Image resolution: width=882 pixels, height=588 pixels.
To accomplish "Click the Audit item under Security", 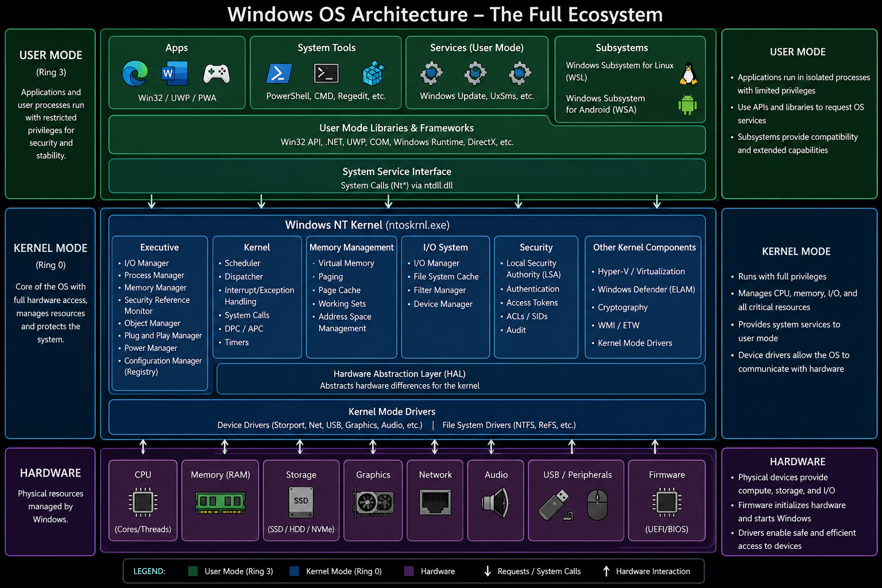I will click(516, 330).
